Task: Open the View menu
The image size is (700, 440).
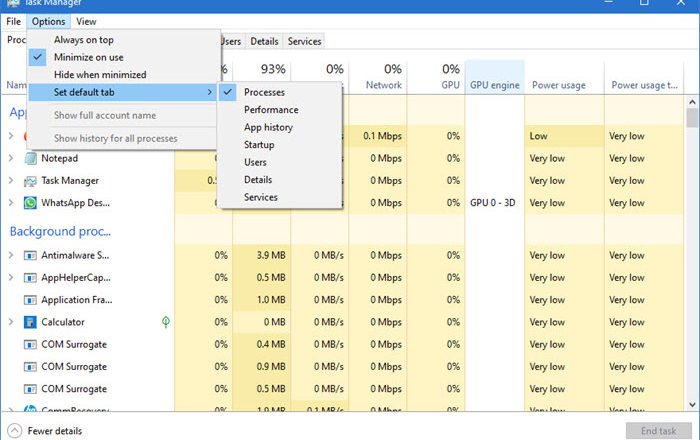Action: click(86, 21)
